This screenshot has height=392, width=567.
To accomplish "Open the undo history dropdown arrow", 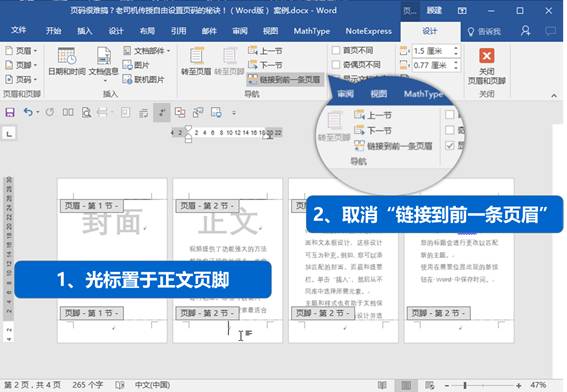I will tap(38, 112).
